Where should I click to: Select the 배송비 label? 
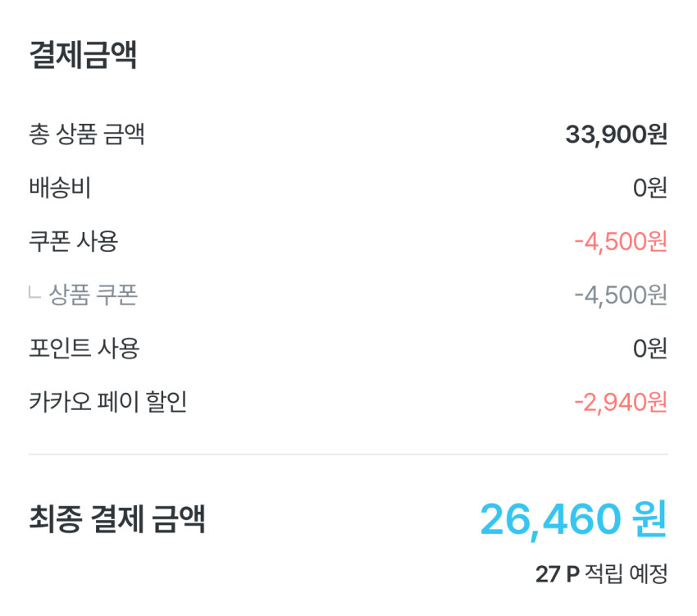pyautogui.click(x=60, y=188)
